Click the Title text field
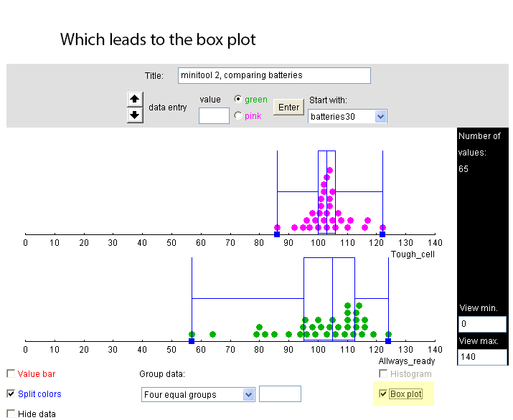 pos(274,75)
